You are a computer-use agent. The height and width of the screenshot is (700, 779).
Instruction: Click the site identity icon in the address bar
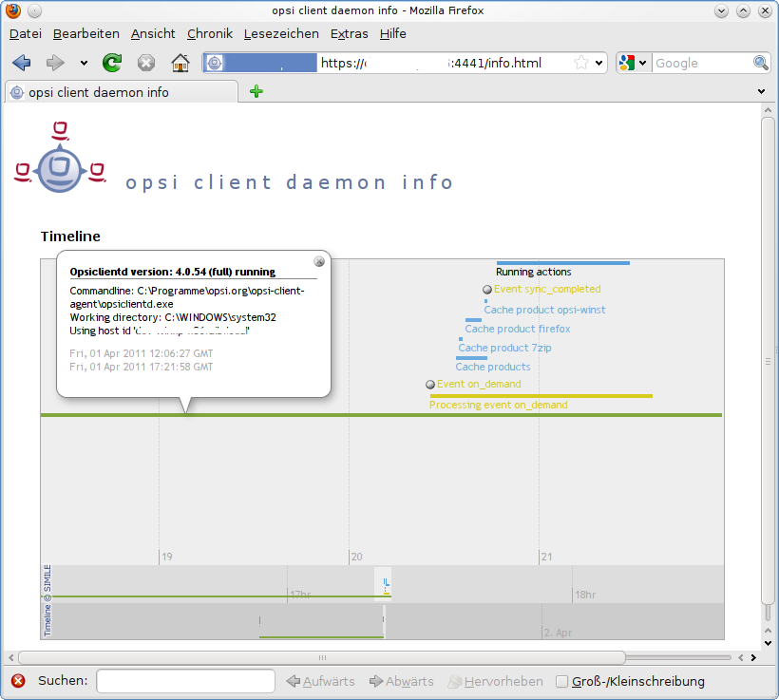pyautogui.click(x=215, y=63)
